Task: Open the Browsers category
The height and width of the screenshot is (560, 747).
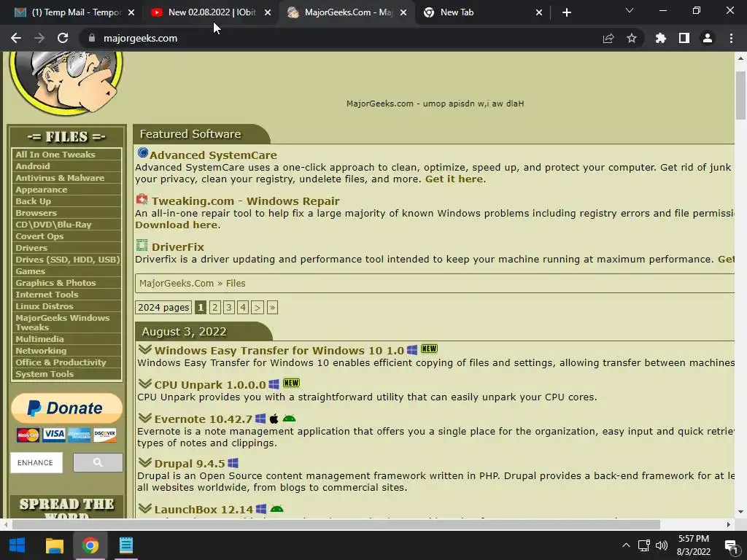Action: 36,213
